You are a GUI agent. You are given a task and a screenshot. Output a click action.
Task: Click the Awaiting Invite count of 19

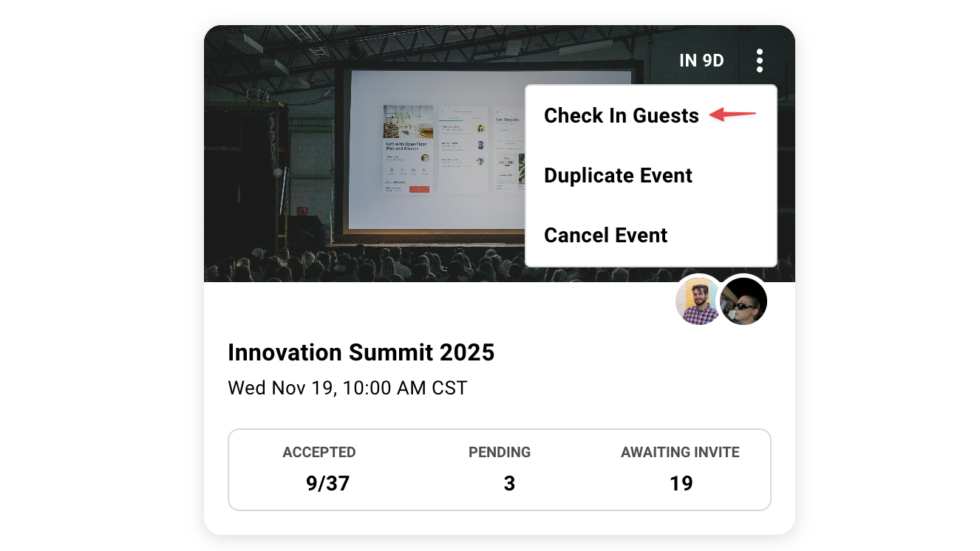(x=681, y=483)
